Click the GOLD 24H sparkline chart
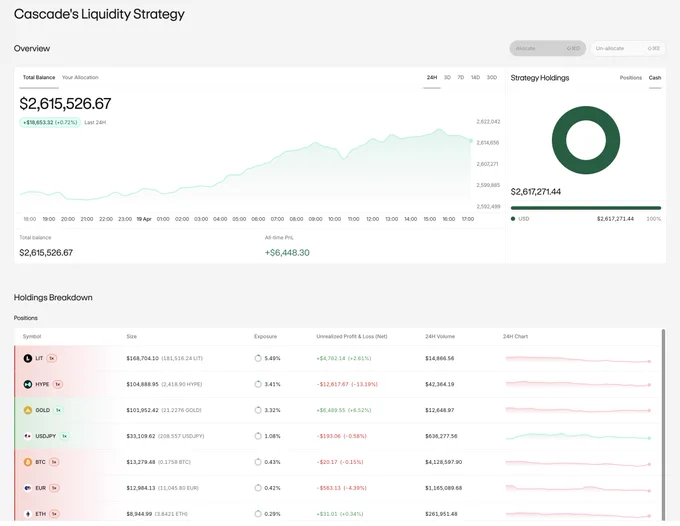Screen dimensions: 680x526 578,410
